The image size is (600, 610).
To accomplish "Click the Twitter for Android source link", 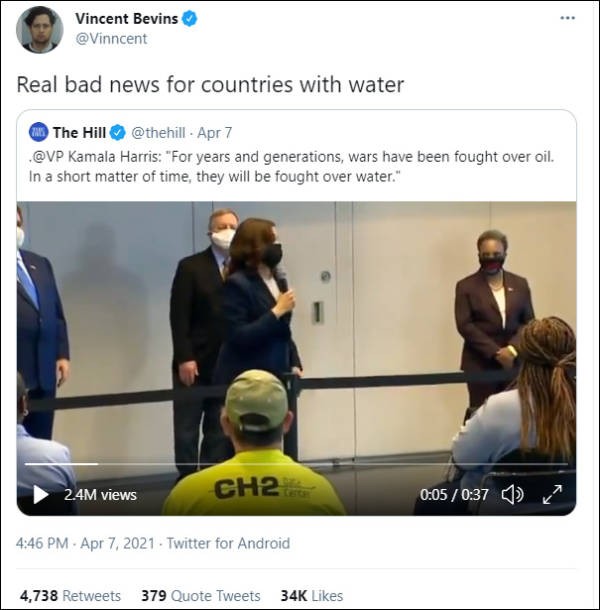I will pyautogui.click(x=228, y=544).
